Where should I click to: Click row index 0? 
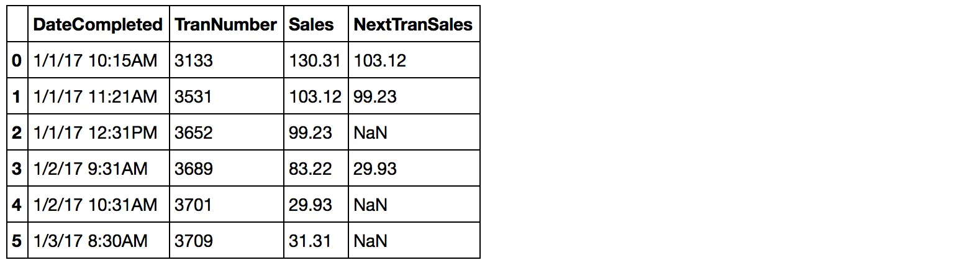16,60
